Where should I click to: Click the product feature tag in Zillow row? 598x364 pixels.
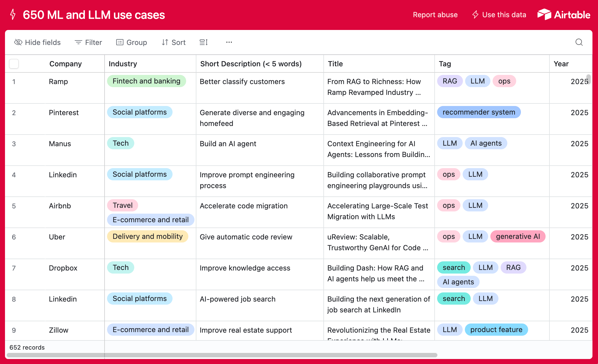[496, 330]
